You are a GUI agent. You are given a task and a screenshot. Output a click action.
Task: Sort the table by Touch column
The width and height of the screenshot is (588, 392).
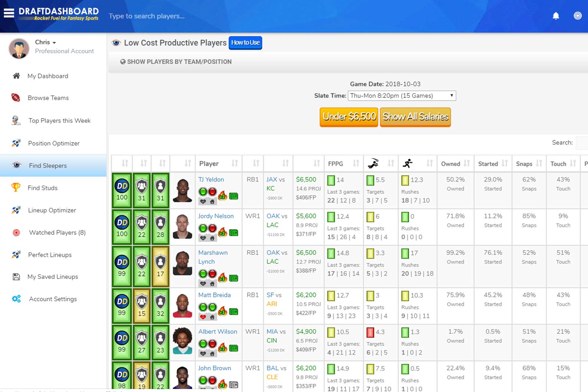point(563,163)
